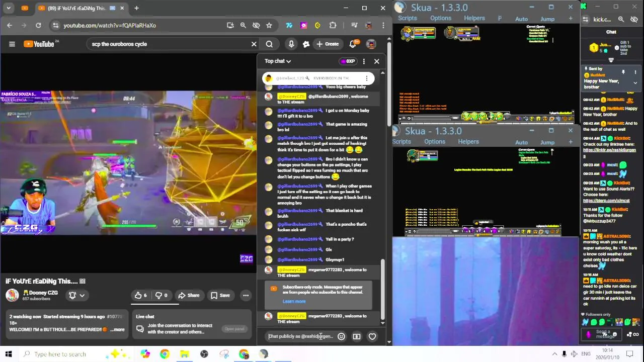Open YouTube notifications bell
The height and width of the screenshot is (362, 644).
tap(353, 44)
